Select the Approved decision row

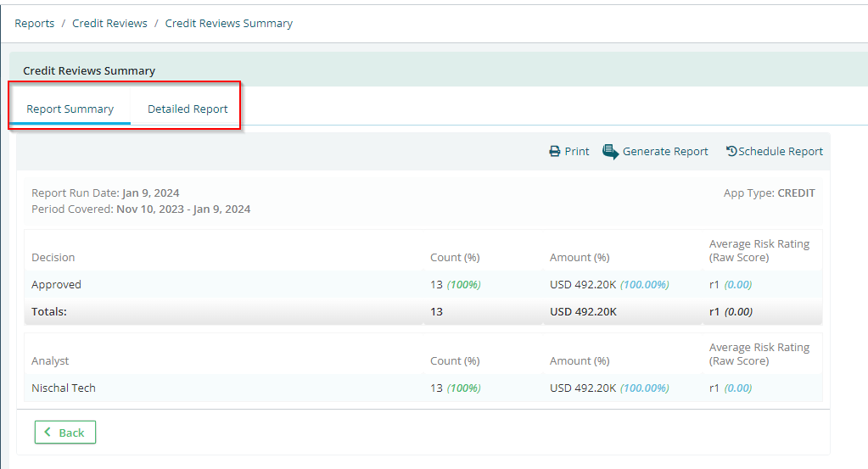click(x=423, y=284)
